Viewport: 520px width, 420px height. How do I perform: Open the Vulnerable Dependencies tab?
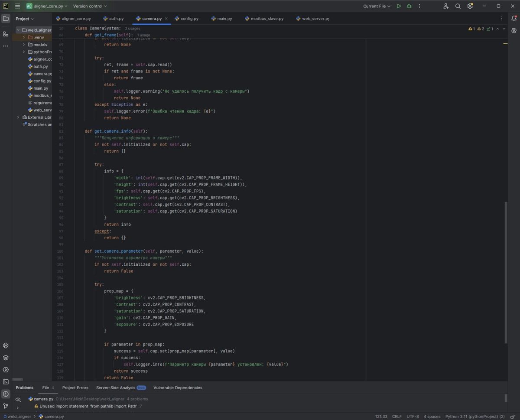(178, 387)
